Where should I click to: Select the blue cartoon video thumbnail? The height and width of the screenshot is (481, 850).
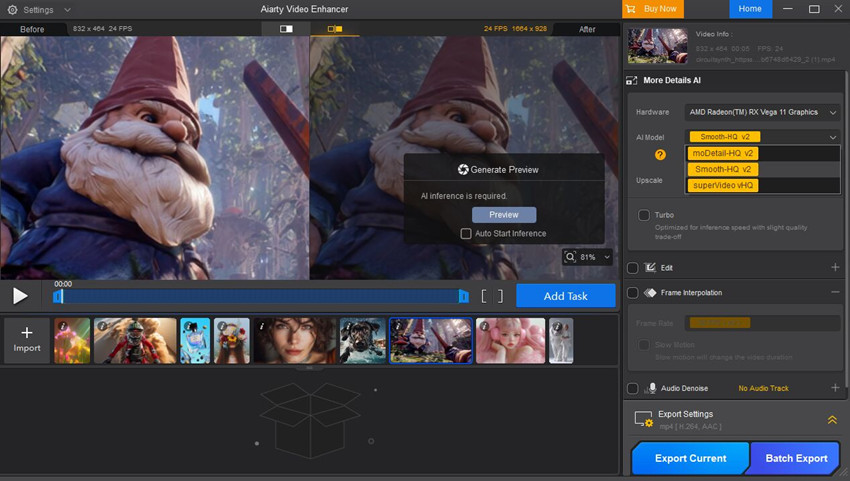(x=195, y=341)
